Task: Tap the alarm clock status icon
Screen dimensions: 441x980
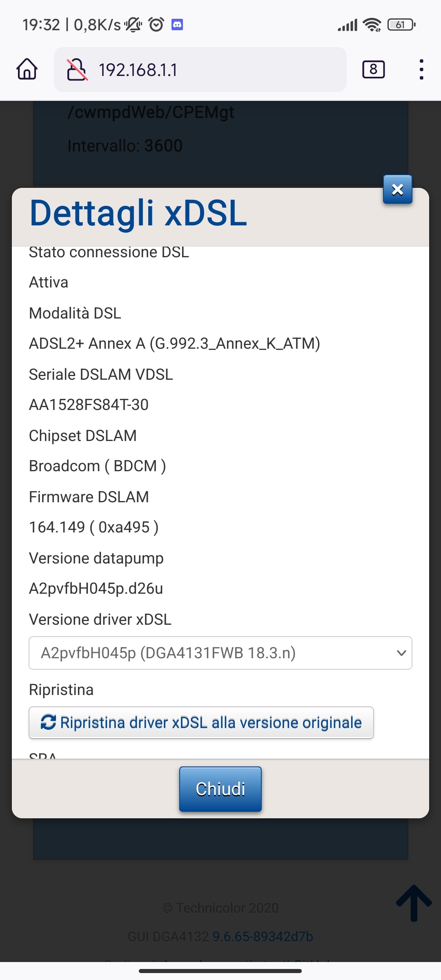Action: pyautogui.click(x=156, y=25)
